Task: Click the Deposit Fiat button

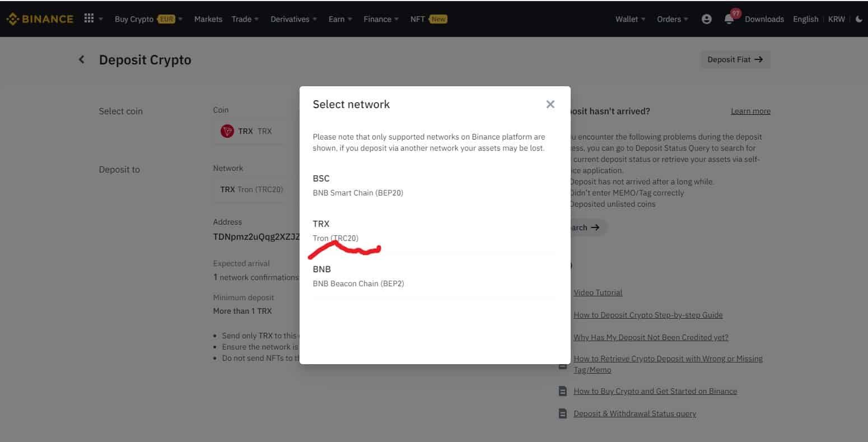Action: tap(735, 59)
